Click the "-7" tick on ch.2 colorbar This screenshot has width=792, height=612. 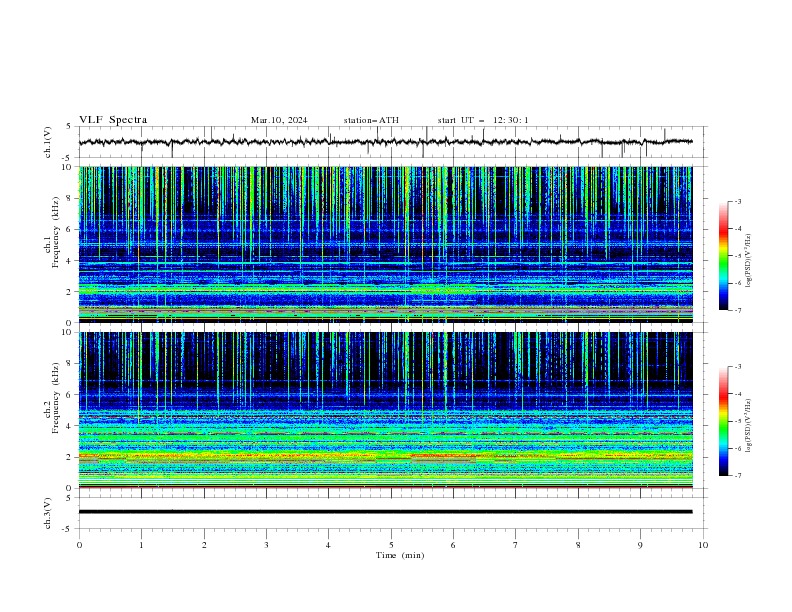(x=737, y=476)
